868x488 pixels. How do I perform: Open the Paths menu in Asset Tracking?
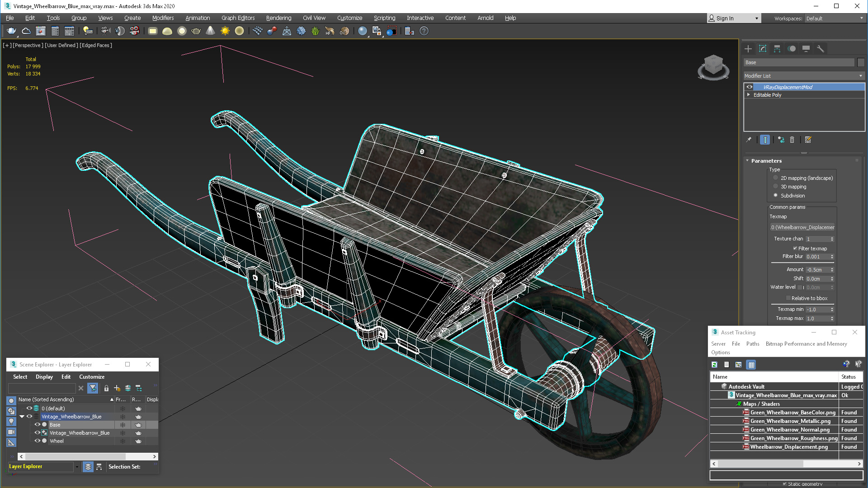[x=752, y=344]
